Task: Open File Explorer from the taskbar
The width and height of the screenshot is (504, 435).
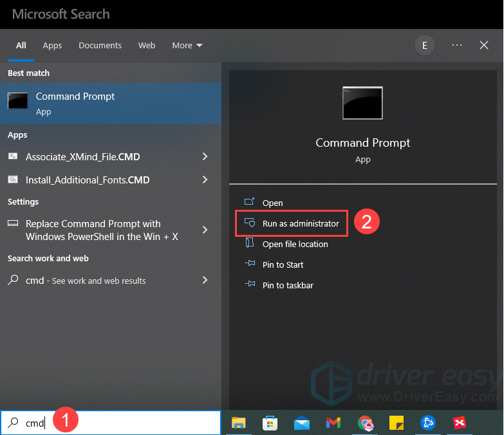Action: pyautogui.click(x=239, y=423)
